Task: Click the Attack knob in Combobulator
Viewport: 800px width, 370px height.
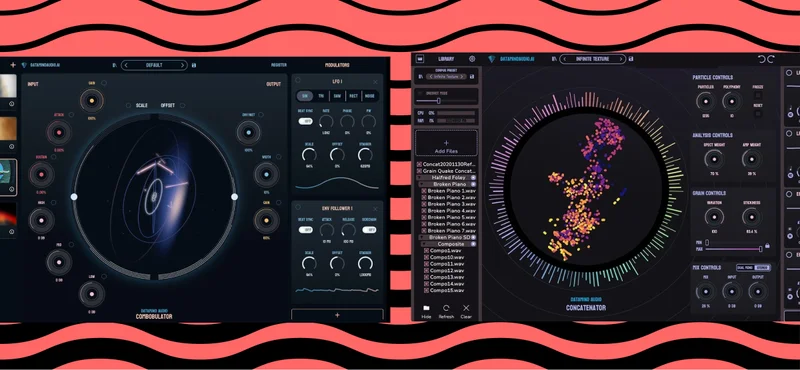Action: pyautogui.click(x=59, y=132)
